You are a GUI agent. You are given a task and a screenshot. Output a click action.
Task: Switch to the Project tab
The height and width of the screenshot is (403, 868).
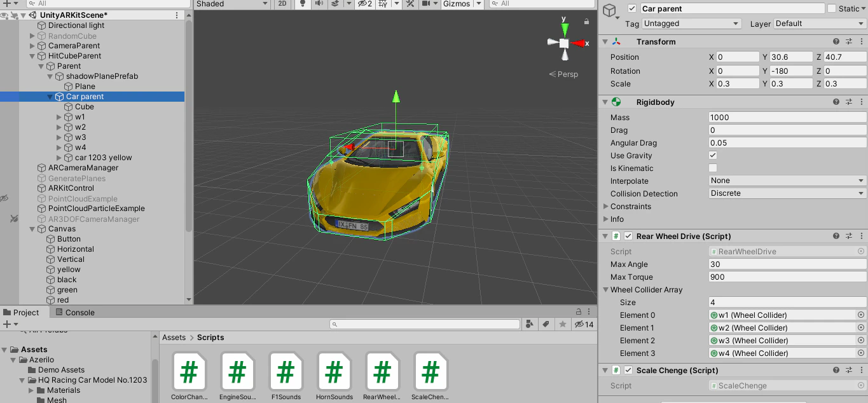coord(21,312)
